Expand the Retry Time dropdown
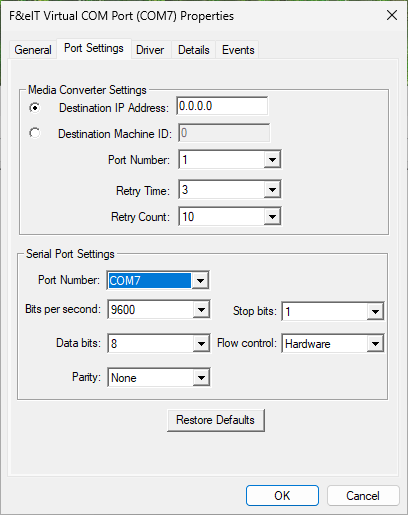 point(230,190)
